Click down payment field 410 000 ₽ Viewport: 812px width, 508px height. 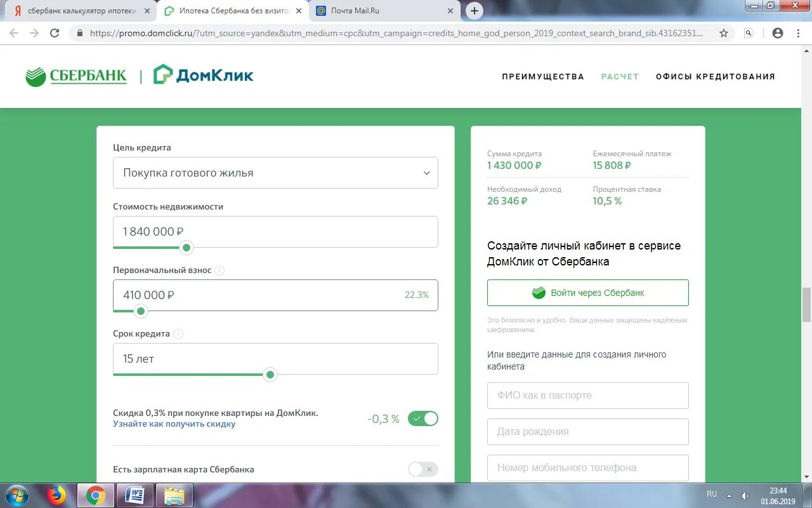[x=275, y=295]
